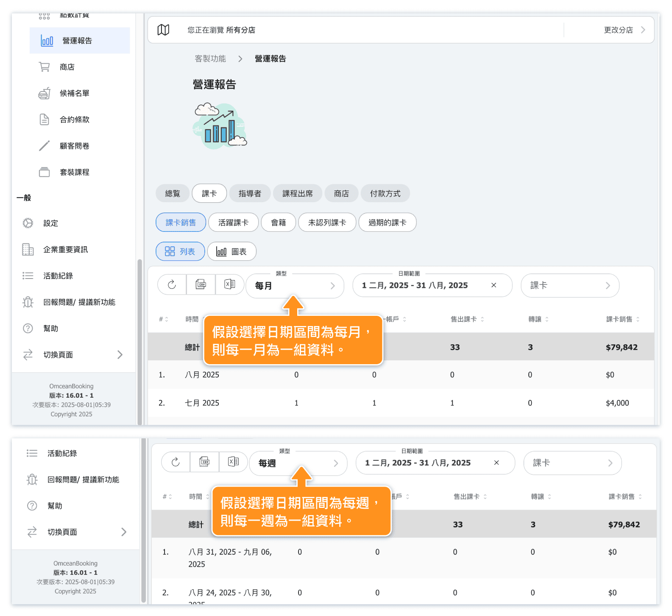Select the 活躍課卡 filter pill

233,223
